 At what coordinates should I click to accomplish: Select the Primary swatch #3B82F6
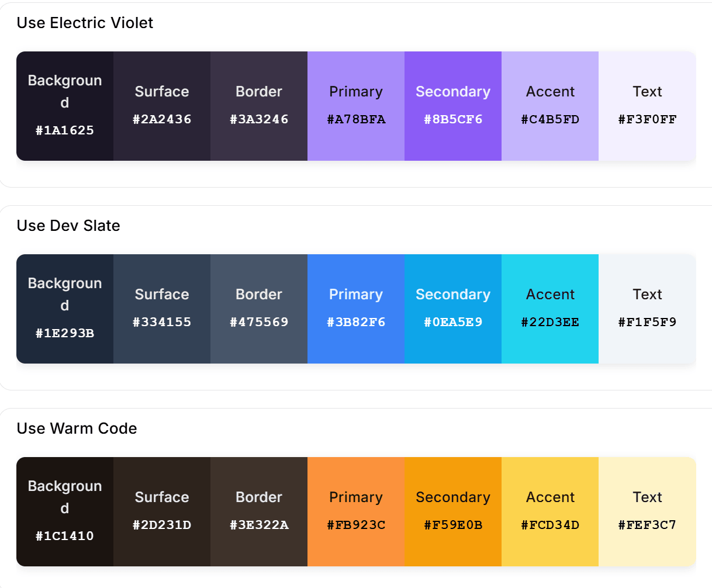(x=356, y=308)
